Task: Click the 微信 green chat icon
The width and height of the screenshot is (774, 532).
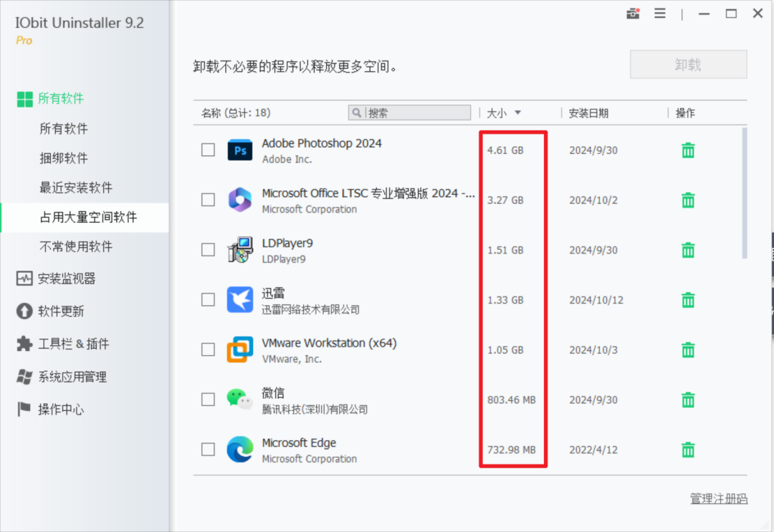Action: coord(240,400)
